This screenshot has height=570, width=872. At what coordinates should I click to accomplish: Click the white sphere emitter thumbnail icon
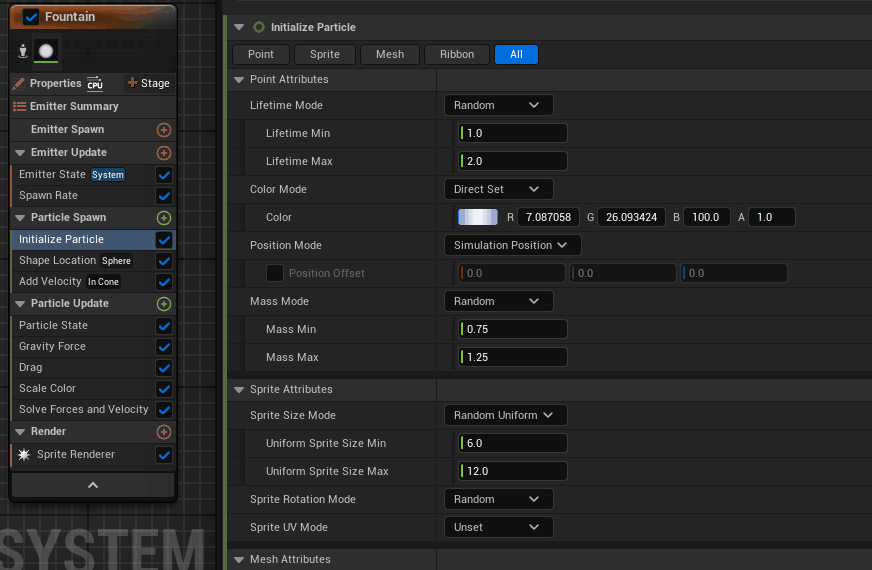pos(46,51)
